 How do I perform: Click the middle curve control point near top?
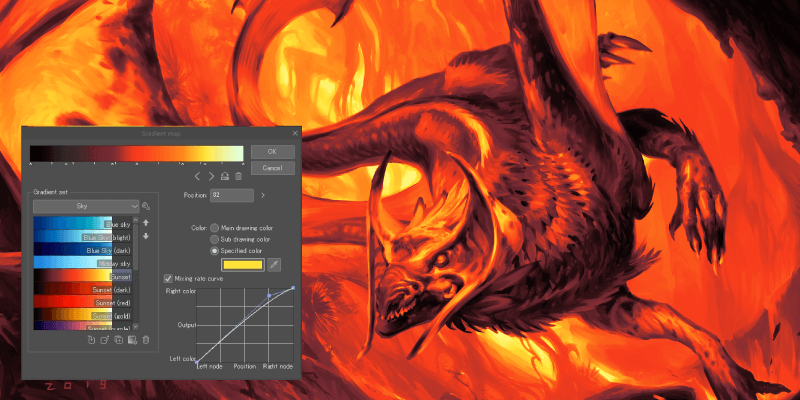(269, 295)
